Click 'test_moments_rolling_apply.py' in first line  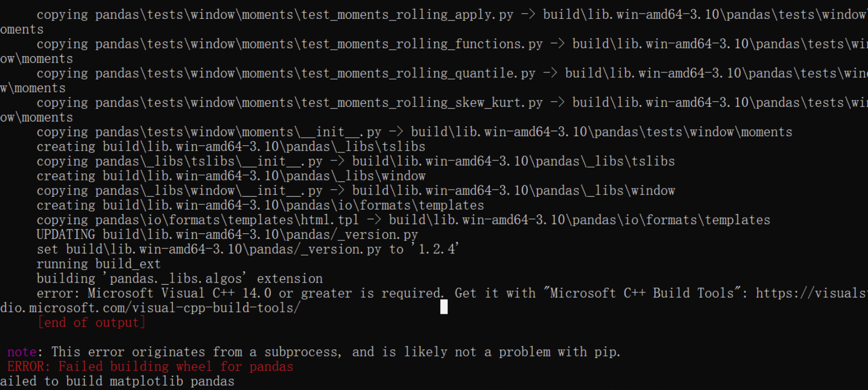click(407, 15)
